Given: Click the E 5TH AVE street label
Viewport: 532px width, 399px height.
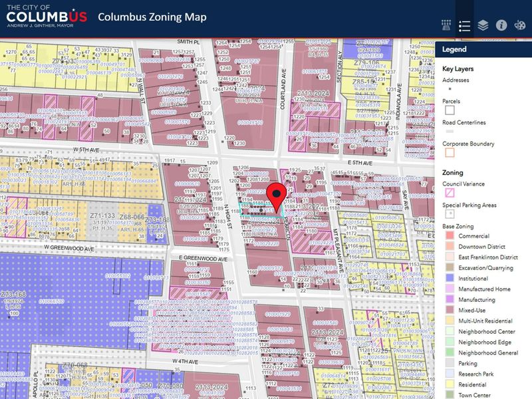Looking at the screenshot, I should 360,163.
